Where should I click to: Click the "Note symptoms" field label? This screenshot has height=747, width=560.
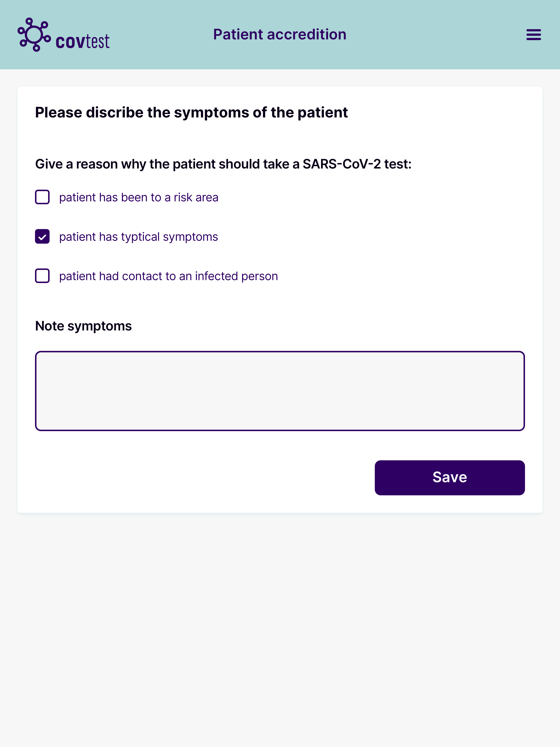(x=83, y=326)
